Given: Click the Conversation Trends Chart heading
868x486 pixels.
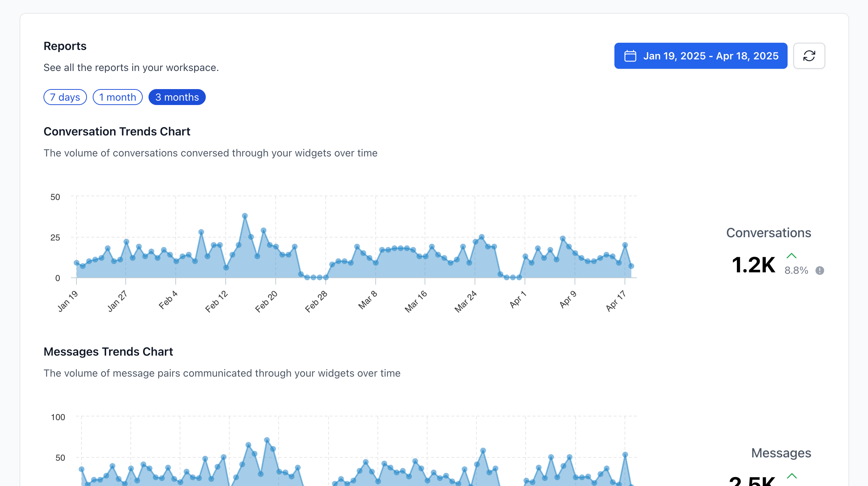Looking at the screenshot, I should (x=117, y=131).
